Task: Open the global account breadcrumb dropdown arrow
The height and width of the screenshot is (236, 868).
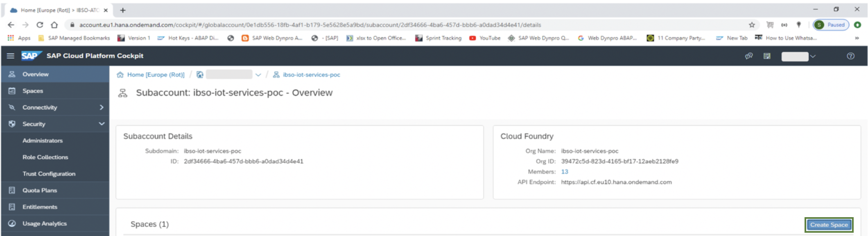Action: [x=258, y=75]
